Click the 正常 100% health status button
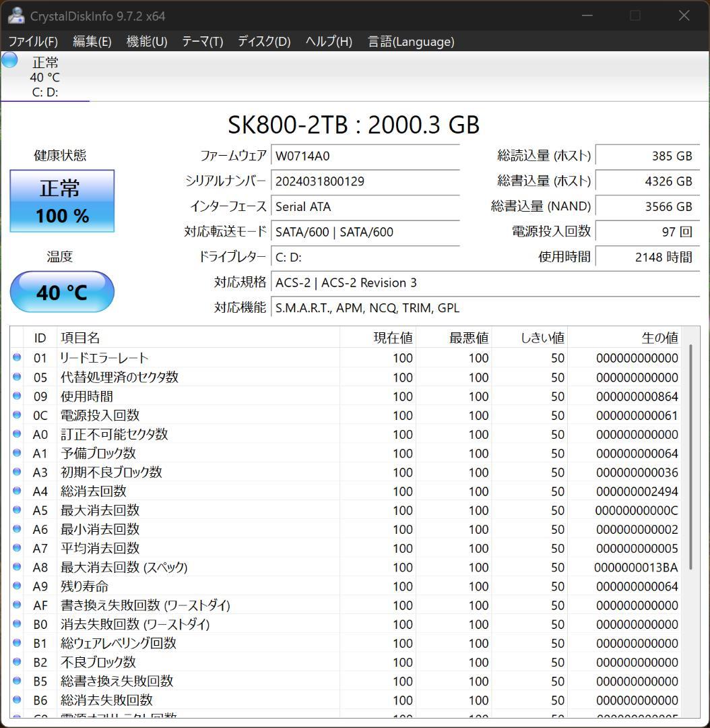 (62, 200)
